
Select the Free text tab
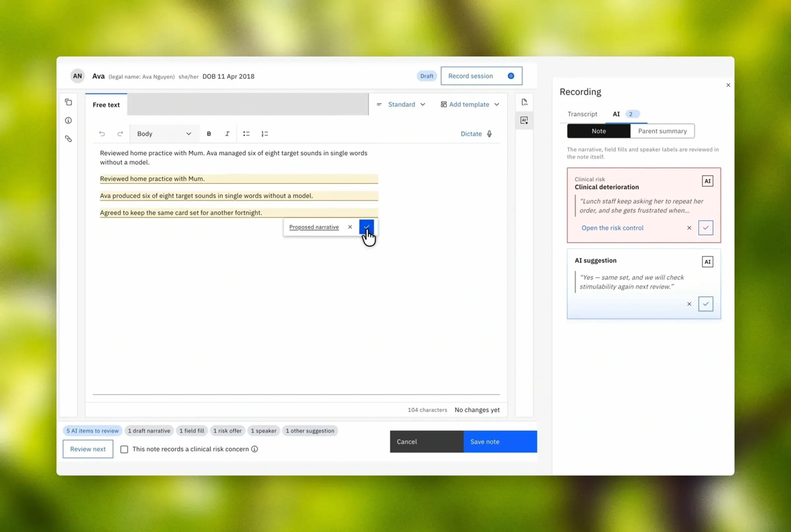(x=106, y=105)
